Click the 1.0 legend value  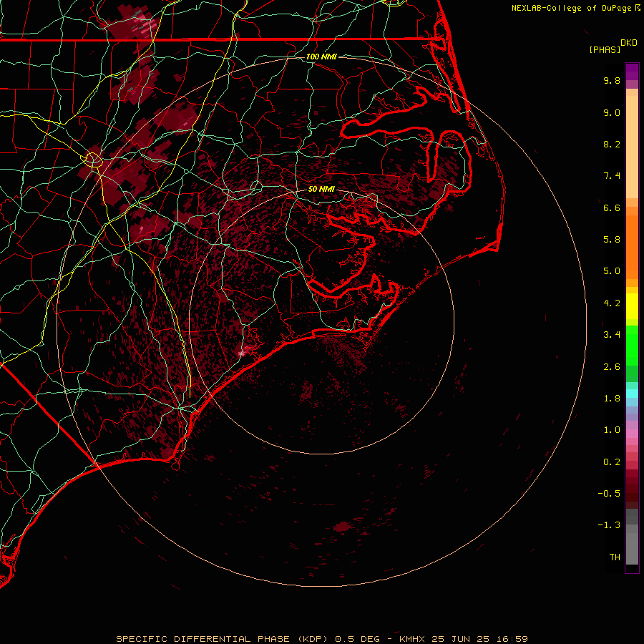click(x=612, y=430)
